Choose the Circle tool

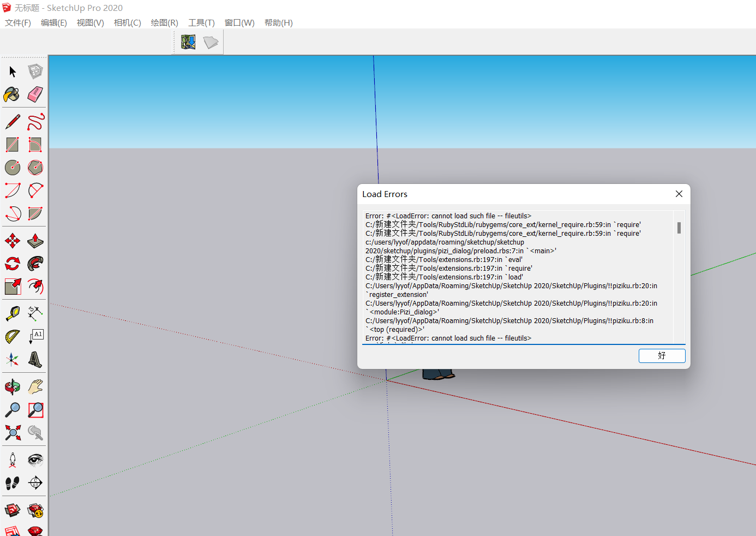(12, 168)
